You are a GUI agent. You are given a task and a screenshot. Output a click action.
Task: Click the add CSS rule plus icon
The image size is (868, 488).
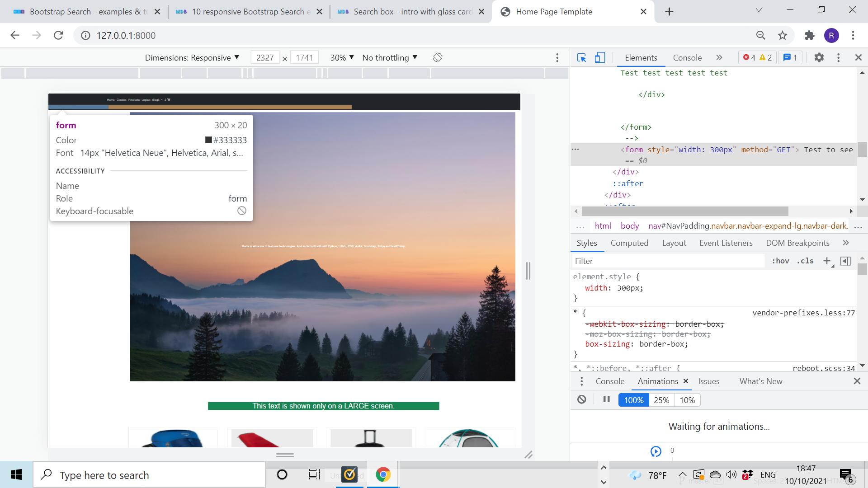click(x=828, y=261)
